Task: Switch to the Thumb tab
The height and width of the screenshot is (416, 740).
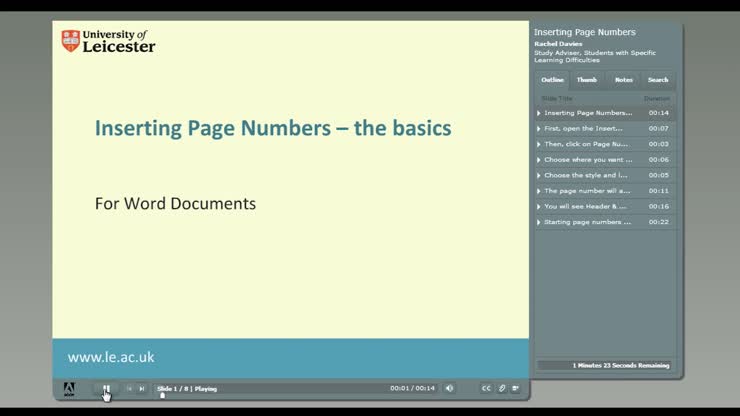Action: pyautogui.click(x=587, y=80)
